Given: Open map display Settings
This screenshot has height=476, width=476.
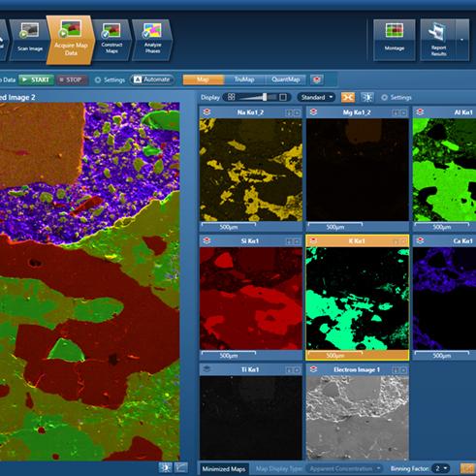Looking at the screenshot, I should pos(397,97).
